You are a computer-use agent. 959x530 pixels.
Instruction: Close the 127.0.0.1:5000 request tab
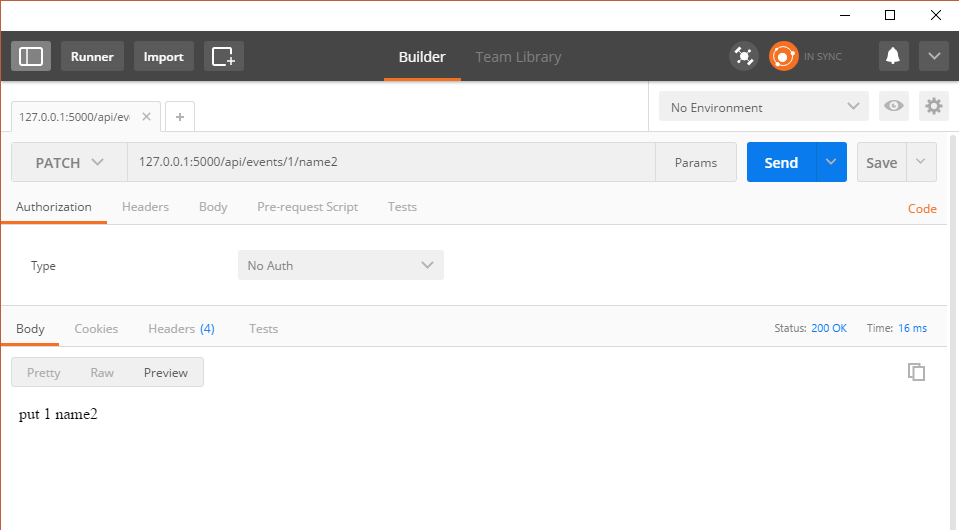[146, 117]
